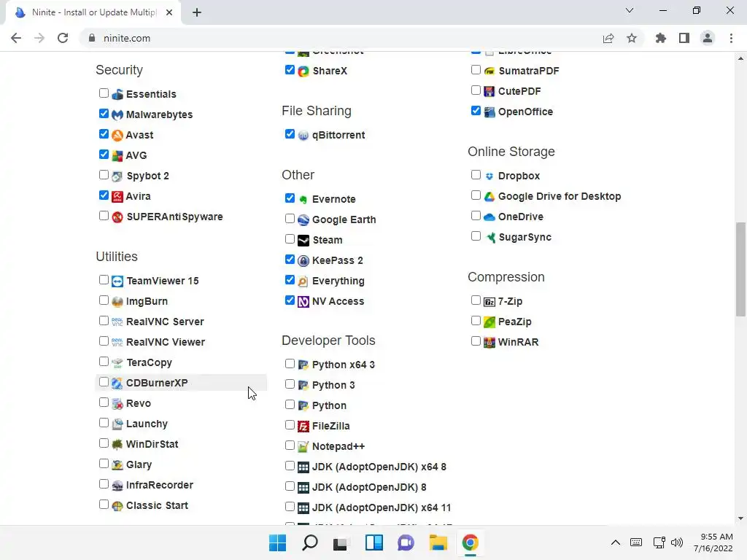The width and height of the screenshot is (747, 560).
Task: Click the ShareX icon
Action: [x=303, y=71]
